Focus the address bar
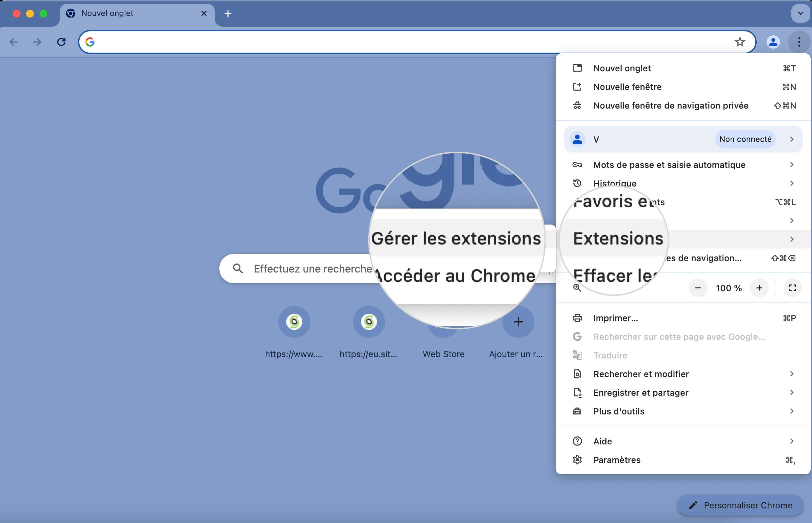812x523 pixels. [417, 42]
